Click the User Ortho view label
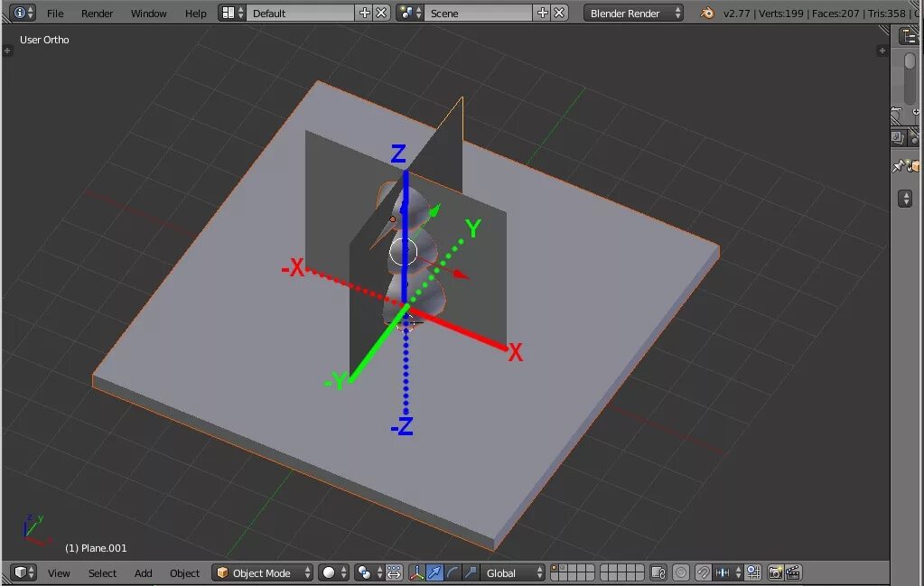 pyautogui.click(x=44, y=40)
